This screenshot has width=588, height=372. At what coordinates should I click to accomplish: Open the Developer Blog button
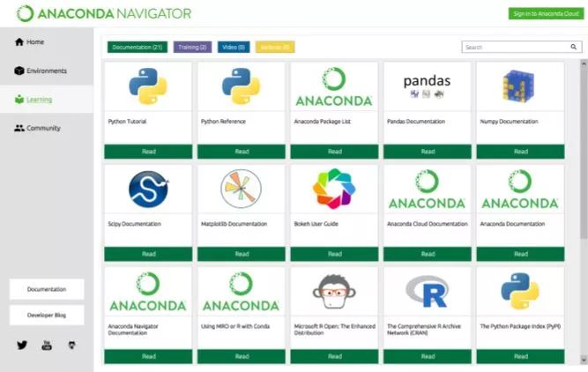[47, 315]
